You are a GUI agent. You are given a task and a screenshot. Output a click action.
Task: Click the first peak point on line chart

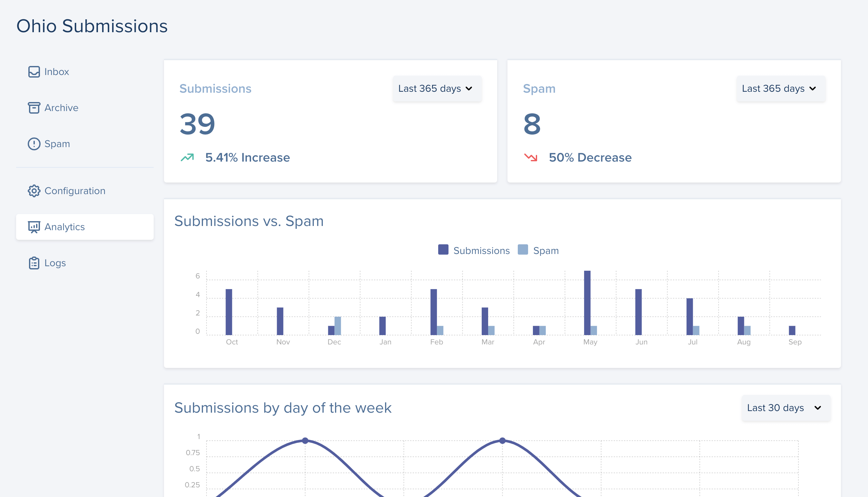[x=305, y=441]
